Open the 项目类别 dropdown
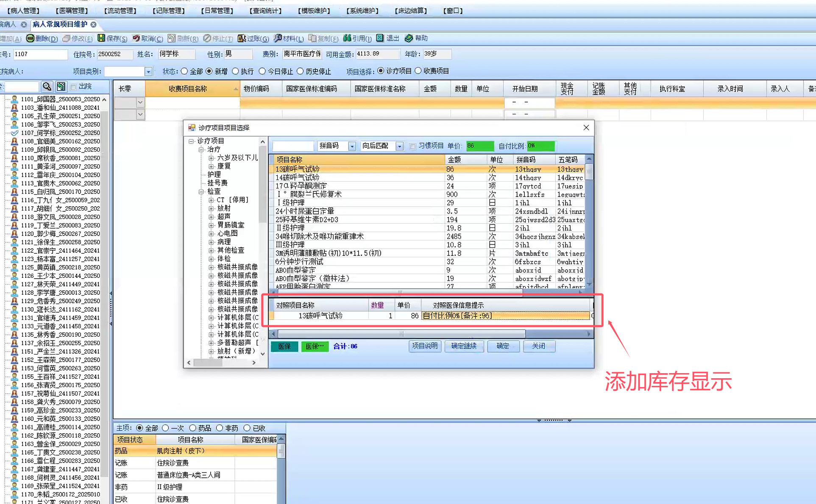 click(148, 72)
